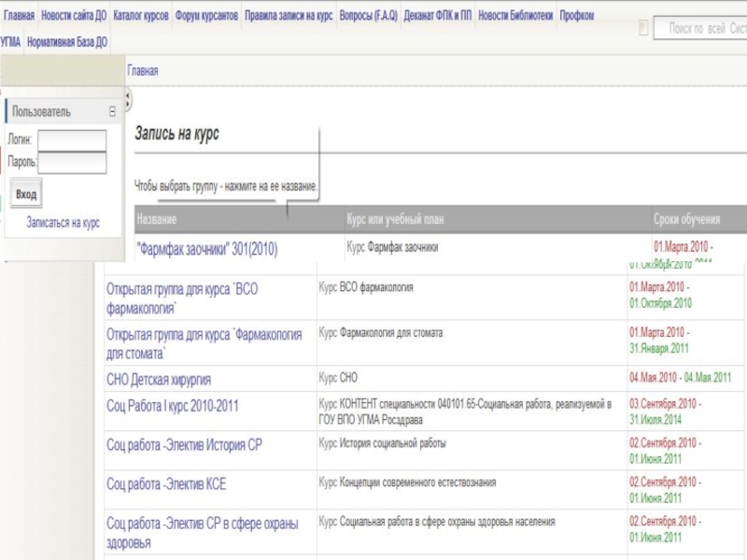Open Форум курсантов menu item
The height and width of the screenshot is (560, 747).
(x=206, y=16)
